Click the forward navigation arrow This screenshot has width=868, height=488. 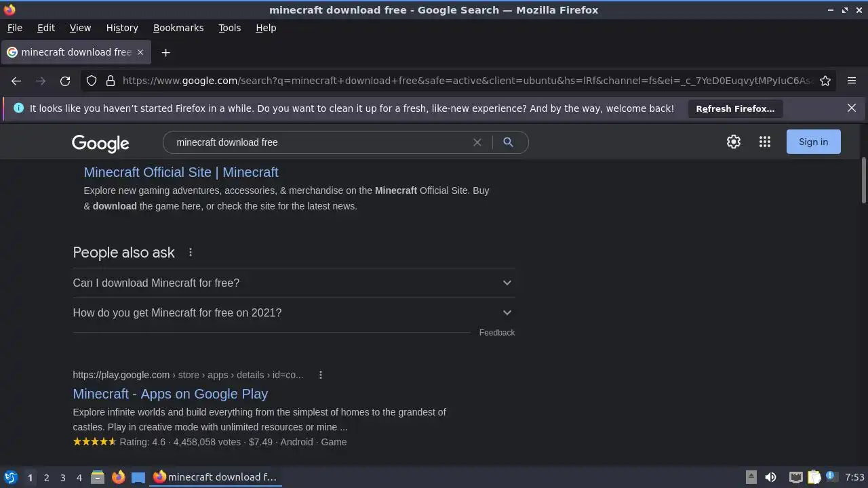(x=41, y=81)
